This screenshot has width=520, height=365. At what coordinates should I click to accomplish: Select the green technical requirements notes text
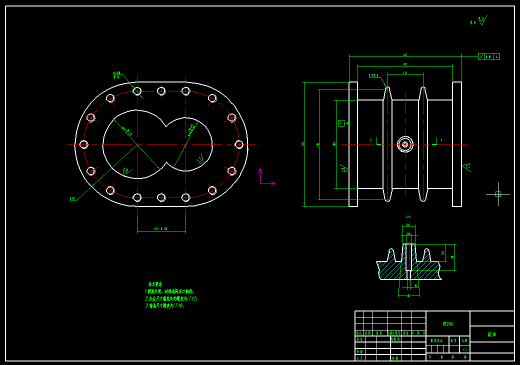tap(171, 295)
